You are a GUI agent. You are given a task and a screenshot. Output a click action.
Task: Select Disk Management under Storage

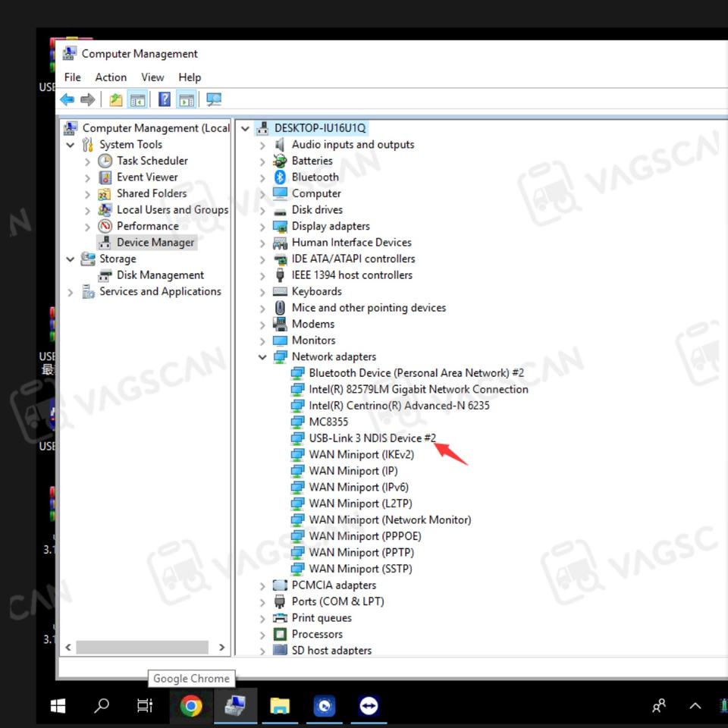(x=160, y=275)
